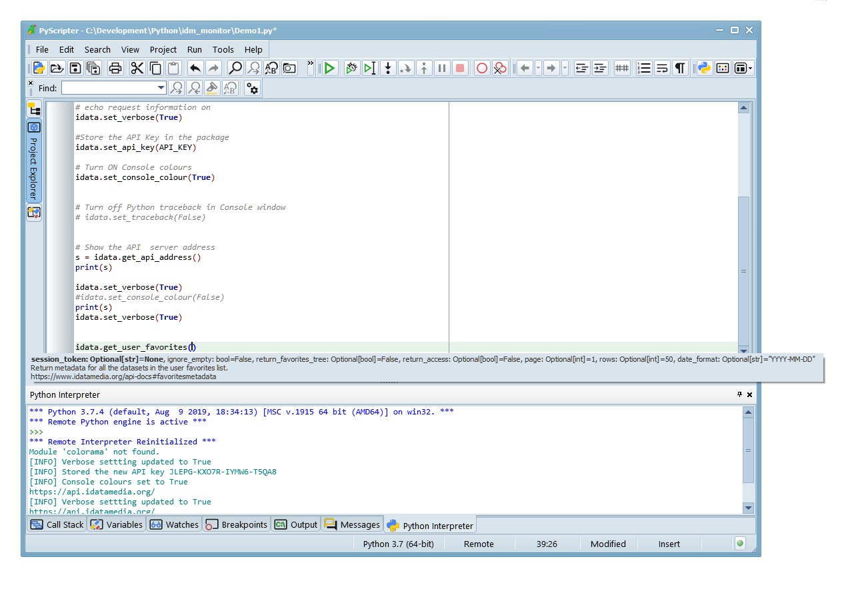
Task: Toggle line numbers display
Action: (644, 68)
